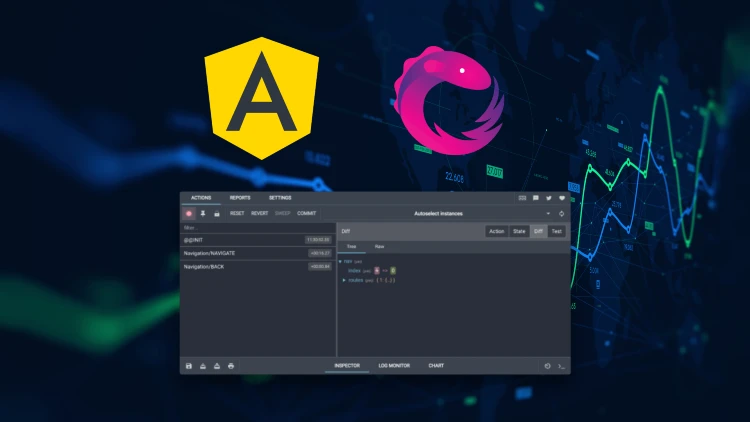Switch inspector to Action view
Image resolution: width=750 pixels, height=422 pixels.
pyautogui.click(x=496, y=231)
